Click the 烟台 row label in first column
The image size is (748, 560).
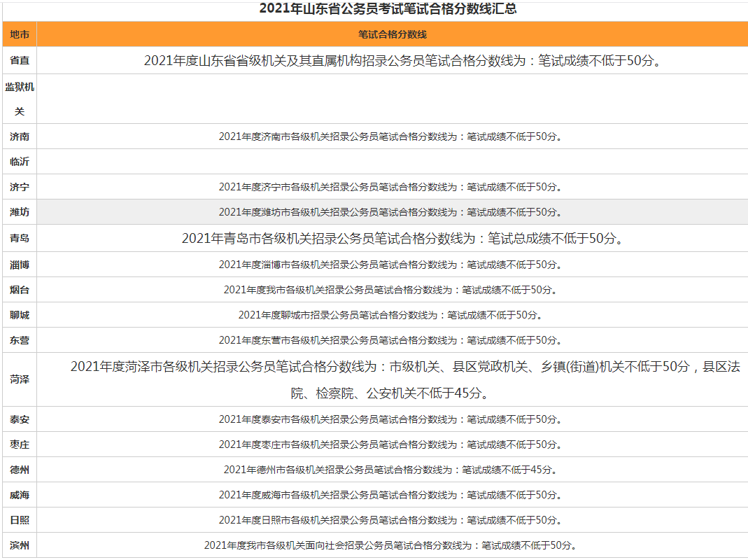[20, 290]
